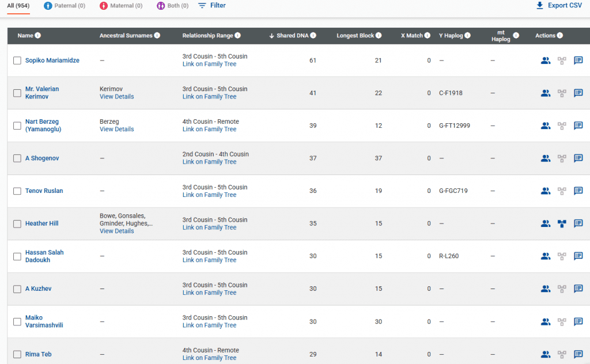Open notes icon for Heather Hill
Viewport: 590px width, 364px height.
pyautogui.click(x=578, y=223)
